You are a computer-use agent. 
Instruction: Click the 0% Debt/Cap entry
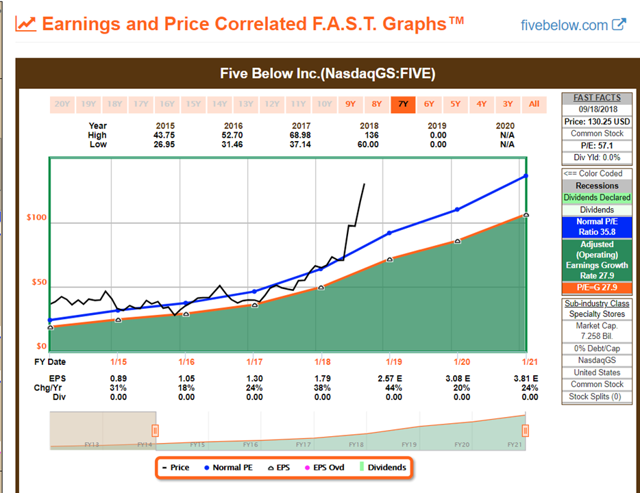(x=597, y=349)
